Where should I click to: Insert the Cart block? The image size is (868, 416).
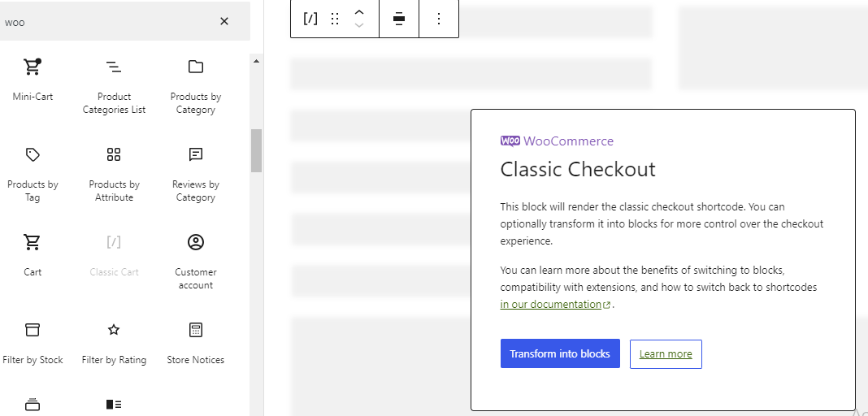[33, 256]
